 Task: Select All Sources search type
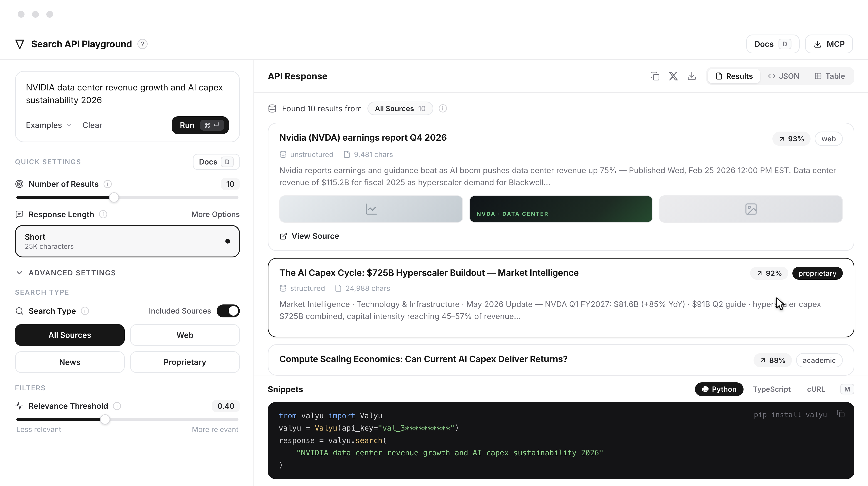70,335
